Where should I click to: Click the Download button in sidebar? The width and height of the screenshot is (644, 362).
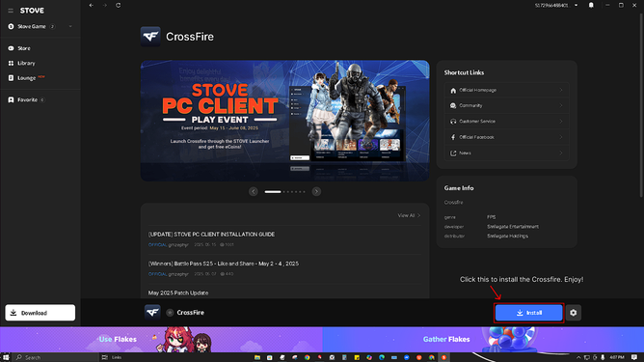40,313
